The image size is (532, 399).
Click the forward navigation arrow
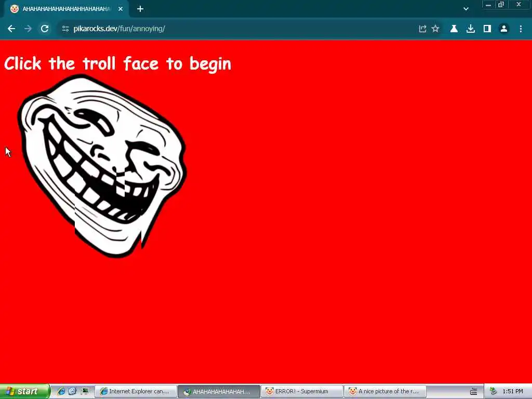28,29
